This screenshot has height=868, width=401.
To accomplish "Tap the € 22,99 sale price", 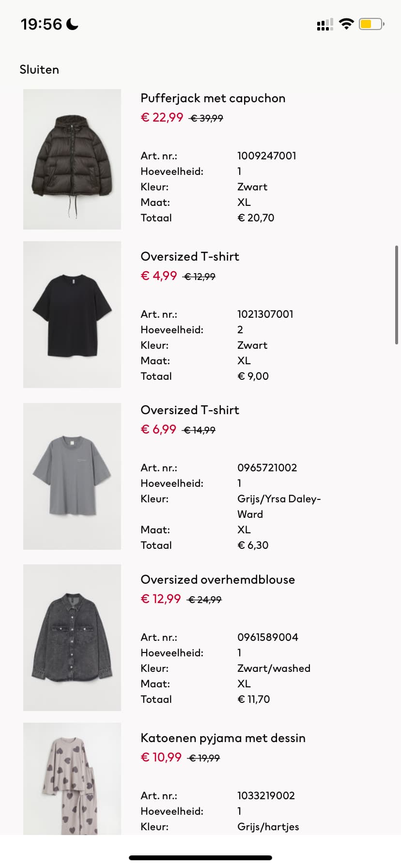I will click(162, 118).
